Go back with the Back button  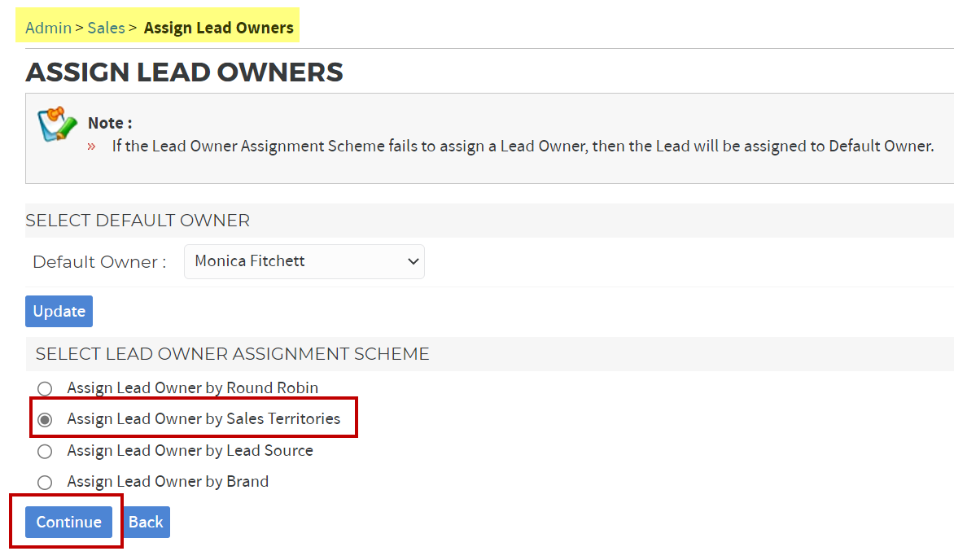(146, 522)
